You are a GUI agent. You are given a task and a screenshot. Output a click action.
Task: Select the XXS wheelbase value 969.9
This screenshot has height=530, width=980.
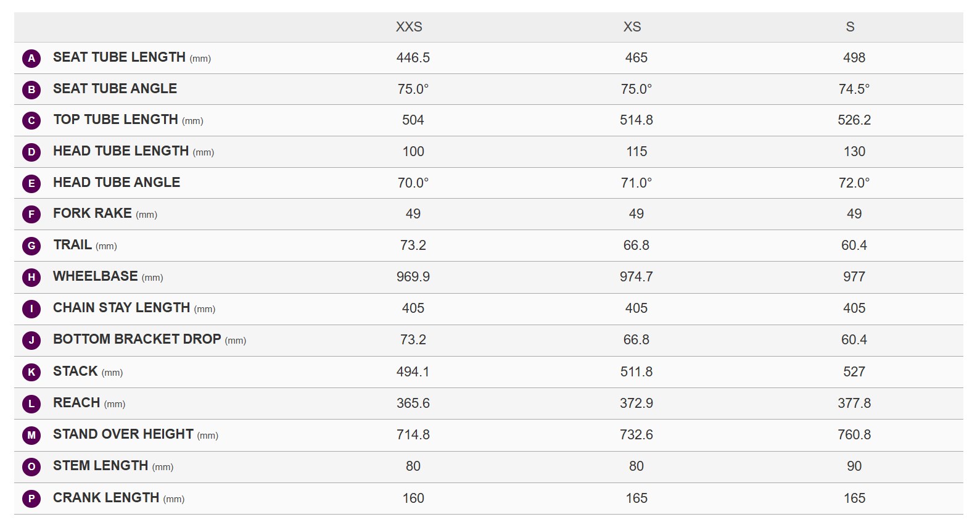[413, 277]
